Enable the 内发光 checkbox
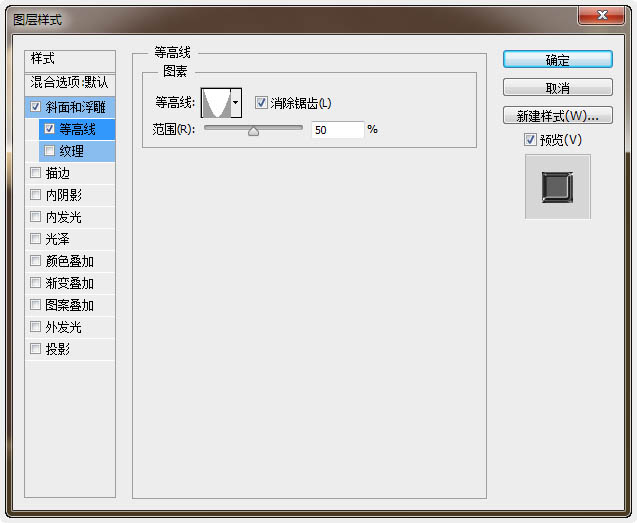The image size is (637, 523). 35,217
